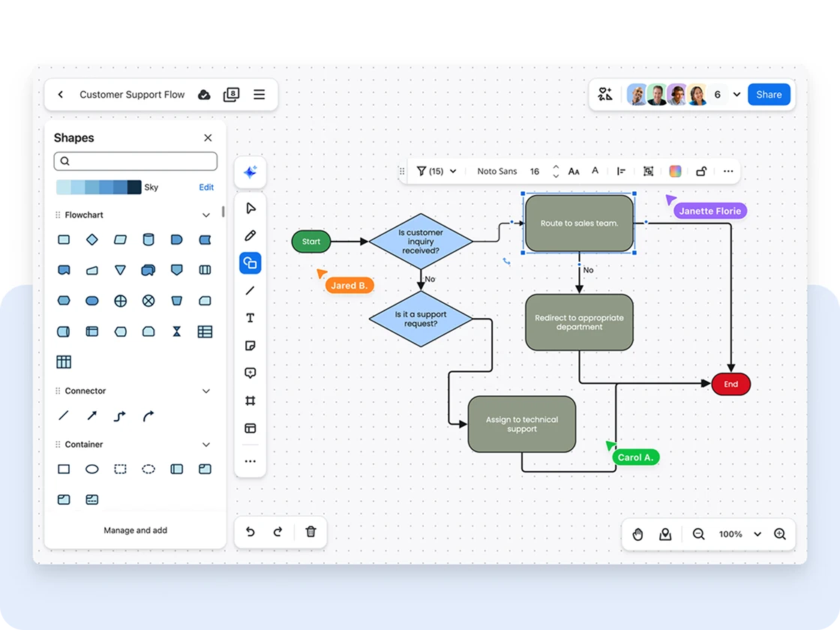The image size is (840, 630).
Task: Select the comment tool
Action: pyautogui.click(x=250, y=372)
